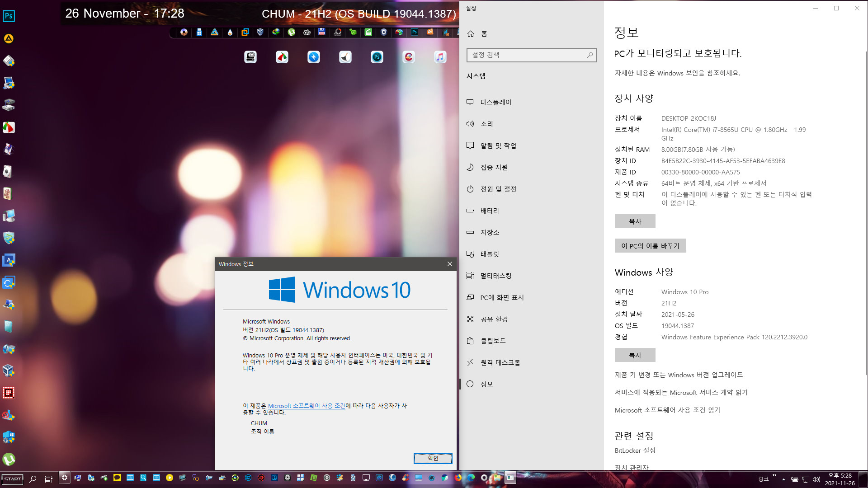Click 복사 under device specifications
The image size is (868, 488).
[x=635, y=221]
